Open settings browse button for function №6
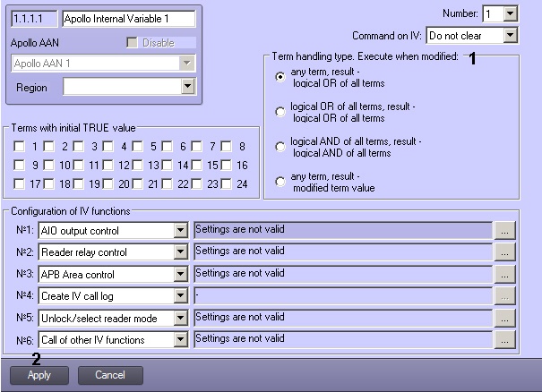 504,340
